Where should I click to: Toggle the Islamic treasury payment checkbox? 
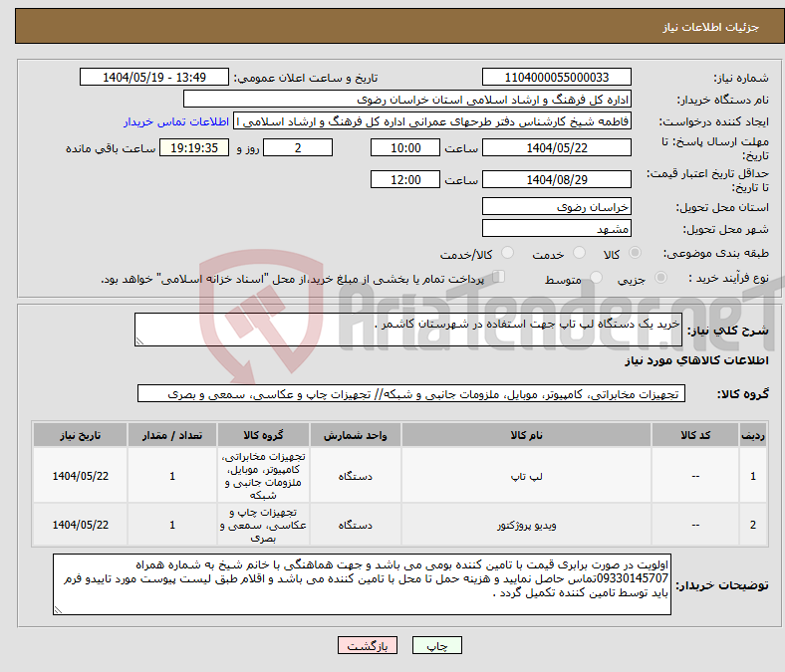point(499,277)
